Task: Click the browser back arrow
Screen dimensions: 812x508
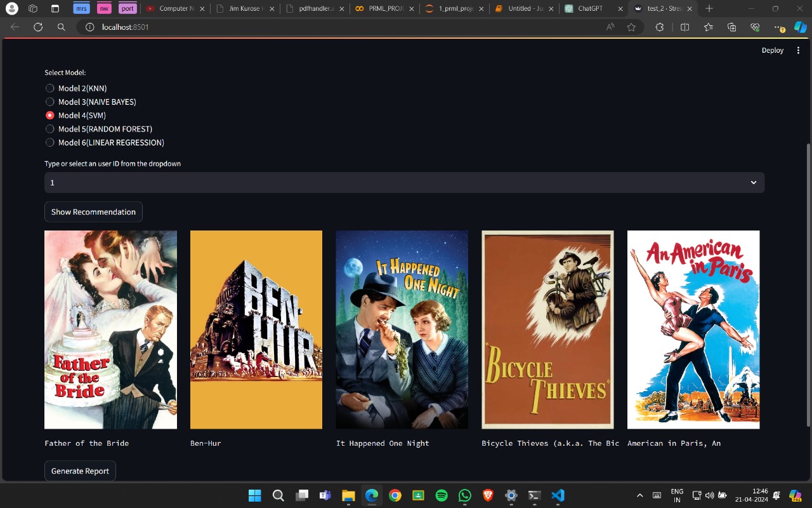Action: pyautogui.click(x=15, y=27)
